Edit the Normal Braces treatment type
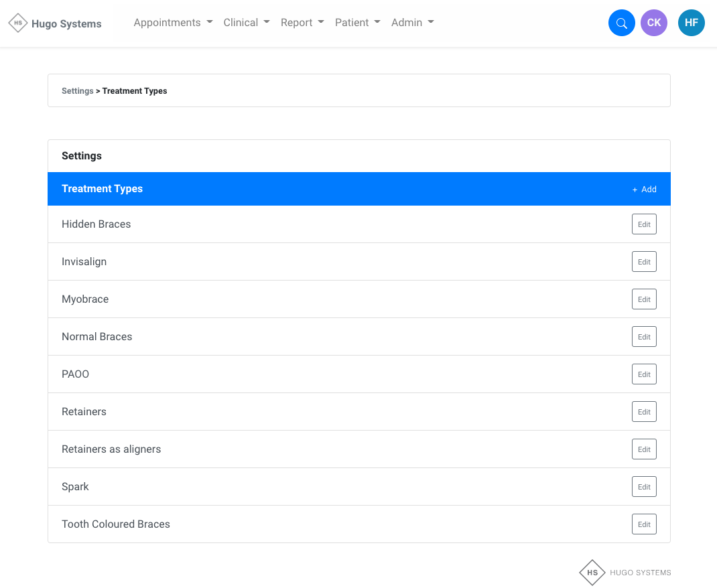Image resolution: width=717 pixels, height=588 pixels. click(x=644, y=337)
